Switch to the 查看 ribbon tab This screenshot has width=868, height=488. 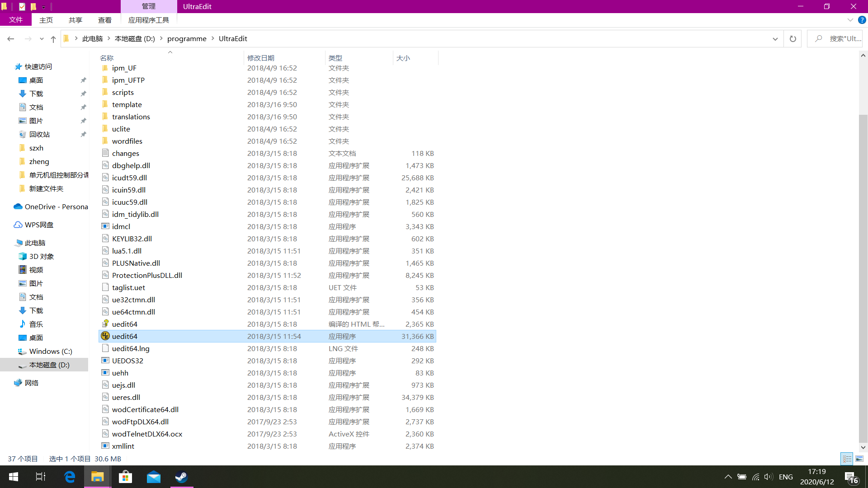(105, 20)
